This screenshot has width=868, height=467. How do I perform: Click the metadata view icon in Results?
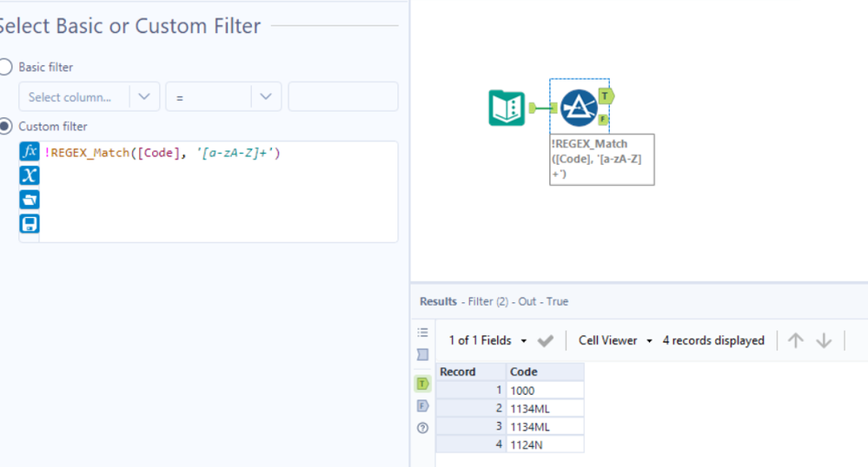click(423, 355)
